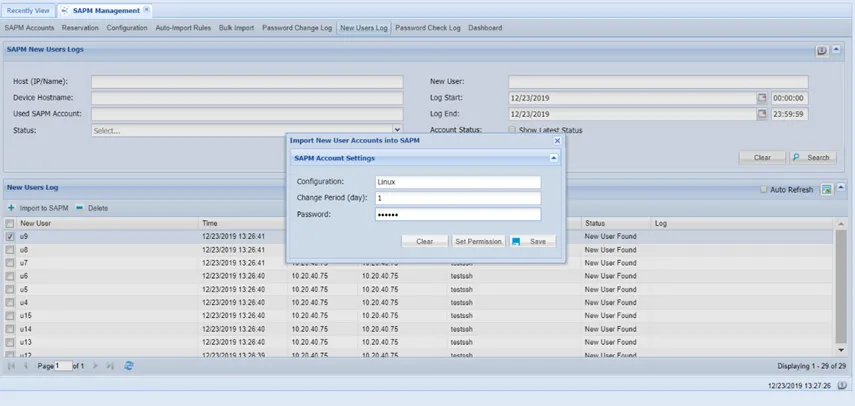
Task: Click the Clear button in search panel
Action: pyautogui.click(x=762, y=157)
